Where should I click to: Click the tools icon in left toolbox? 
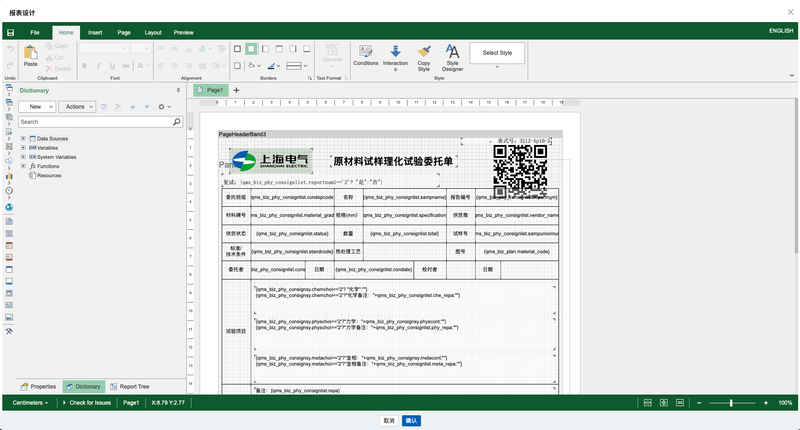[x=9, y=331]
